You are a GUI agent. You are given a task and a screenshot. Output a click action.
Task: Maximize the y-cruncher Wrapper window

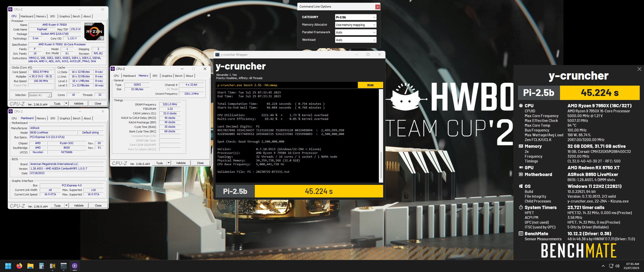368,54
